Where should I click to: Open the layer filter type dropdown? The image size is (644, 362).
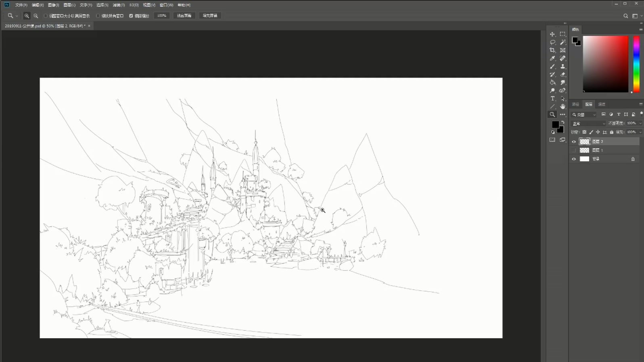pos(584,115)
